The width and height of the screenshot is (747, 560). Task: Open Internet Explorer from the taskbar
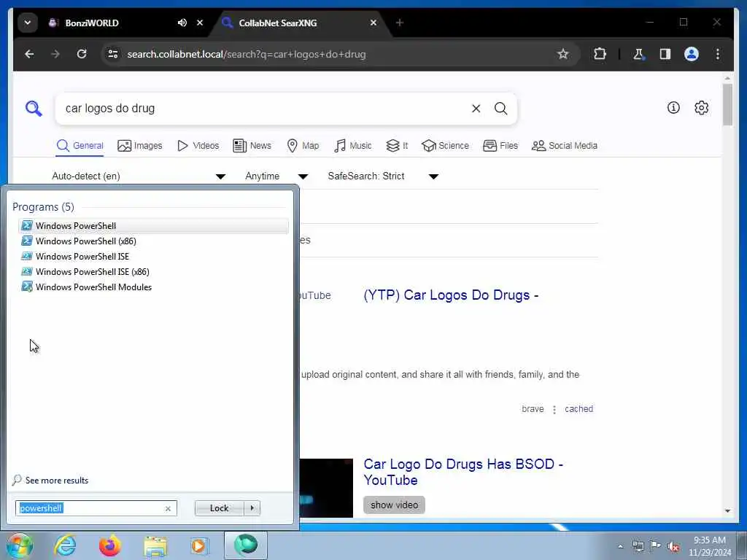(x=65, y=545)
